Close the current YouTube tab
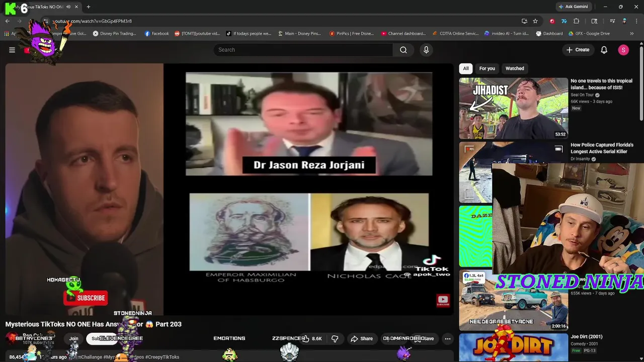Image resolution: width=644 pixels, height=362 pixels. [76, 7]
